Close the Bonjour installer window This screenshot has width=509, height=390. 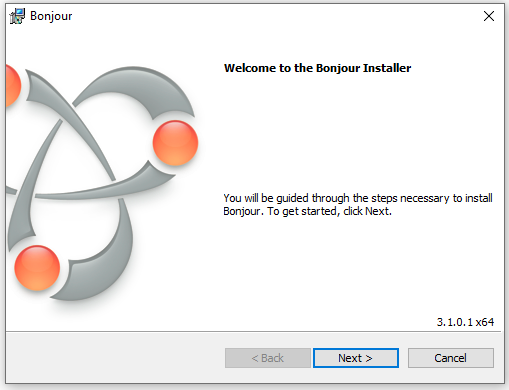point(489,16)
